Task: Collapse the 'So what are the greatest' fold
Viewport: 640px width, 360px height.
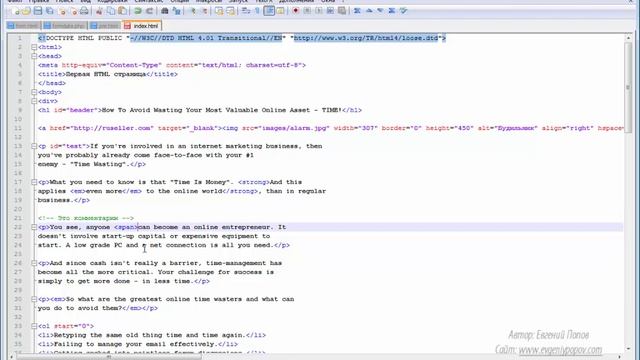Action: point(34,299)
